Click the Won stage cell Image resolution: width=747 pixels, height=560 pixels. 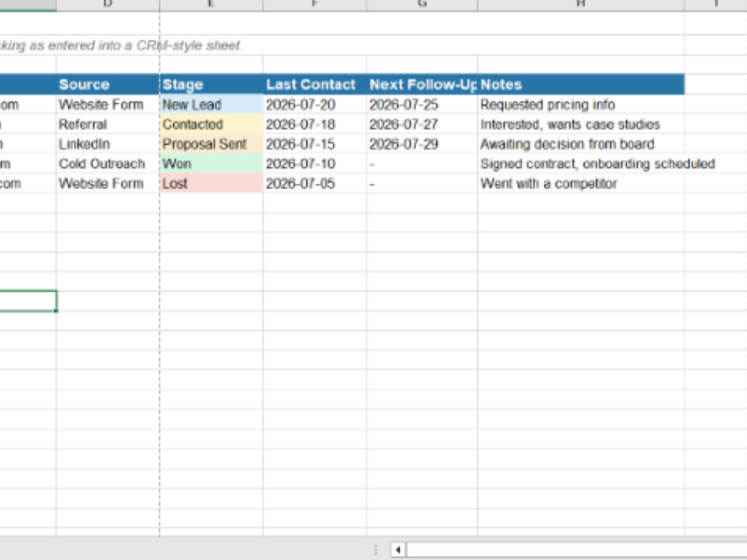[211, 164]
